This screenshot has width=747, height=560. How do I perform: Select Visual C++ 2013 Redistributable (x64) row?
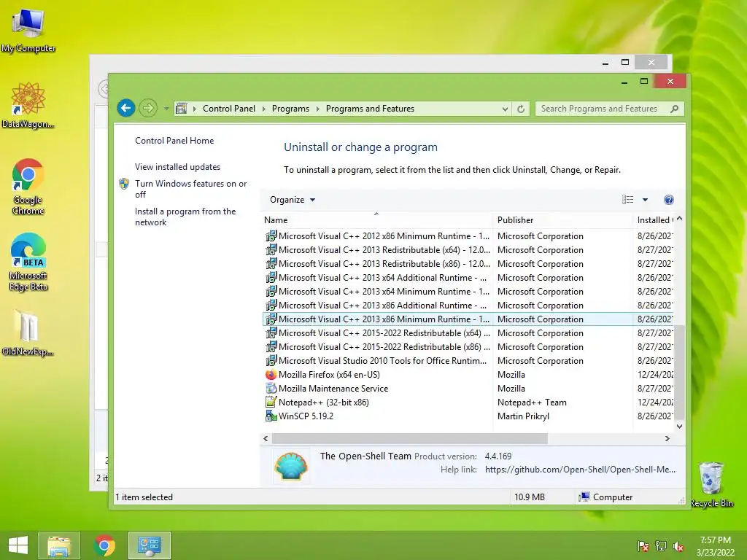[468, 250]
